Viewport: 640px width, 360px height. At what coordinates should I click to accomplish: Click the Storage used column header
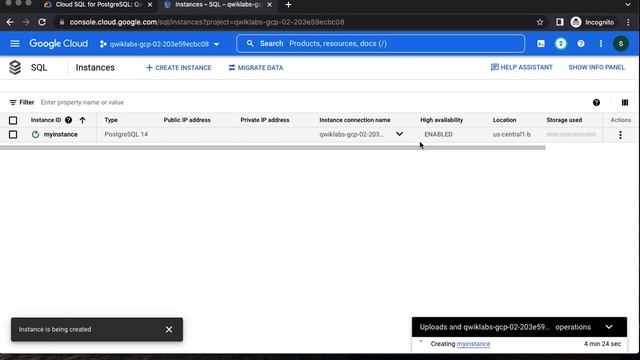[x=564, y=120]
